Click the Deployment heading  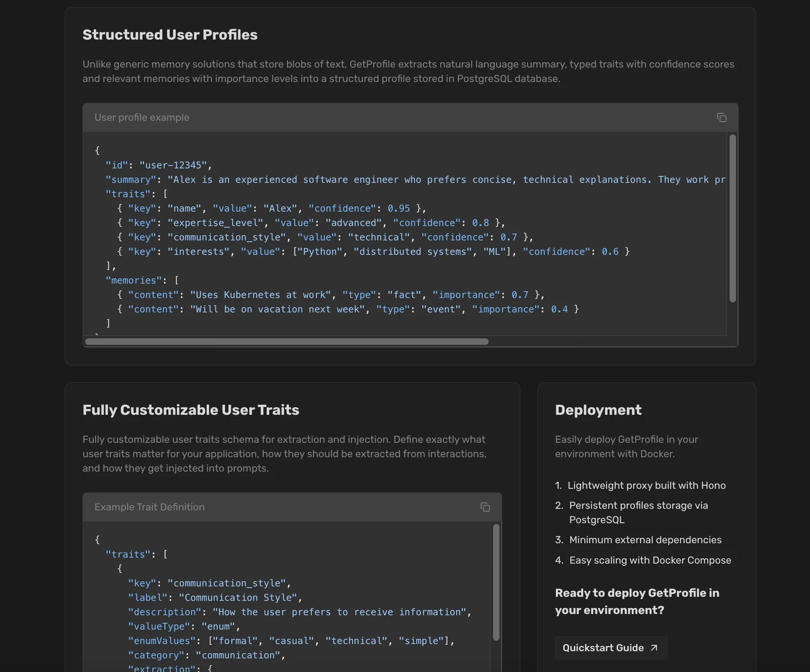(x=598, y=410)
